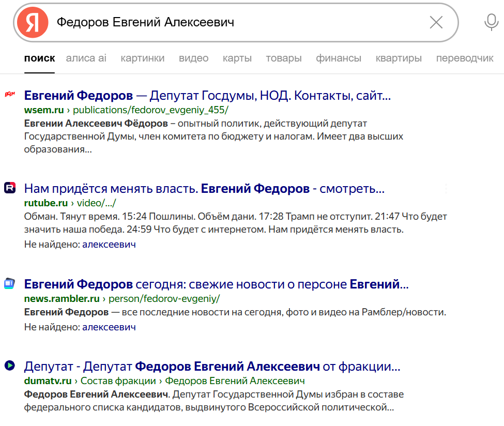Open options menu for Rutube result

[x=446, y=188]
